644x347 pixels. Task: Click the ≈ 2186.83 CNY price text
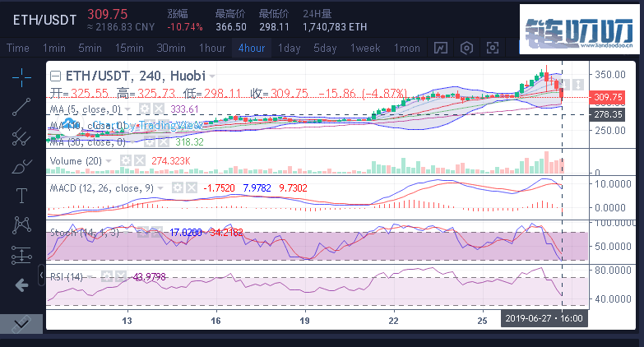pos(121,27)
